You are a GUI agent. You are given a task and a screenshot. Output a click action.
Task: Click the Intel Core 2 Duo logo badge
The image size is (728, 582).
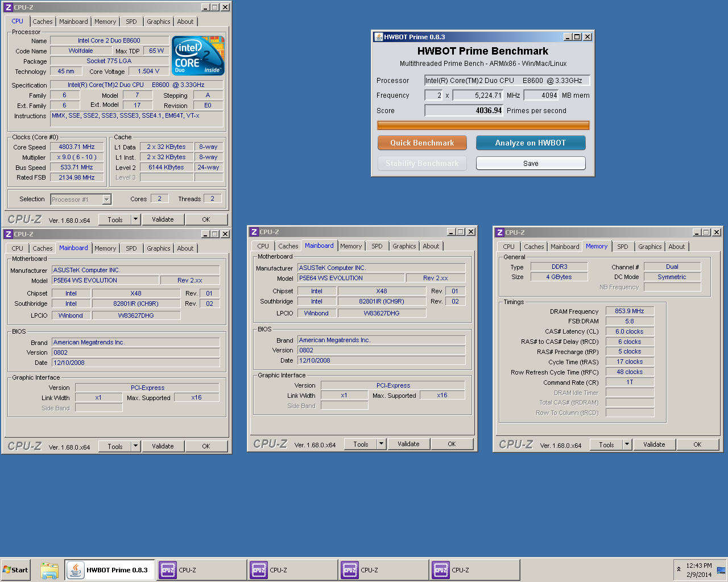point(198,56)
